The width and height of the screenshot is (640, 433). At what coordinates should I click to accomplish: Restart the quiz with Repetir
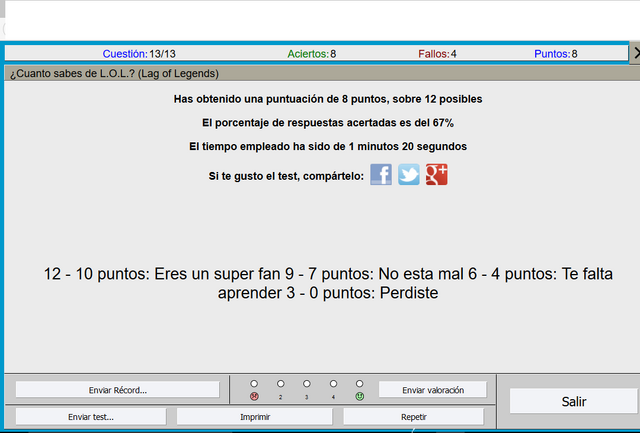click(413, 417)
